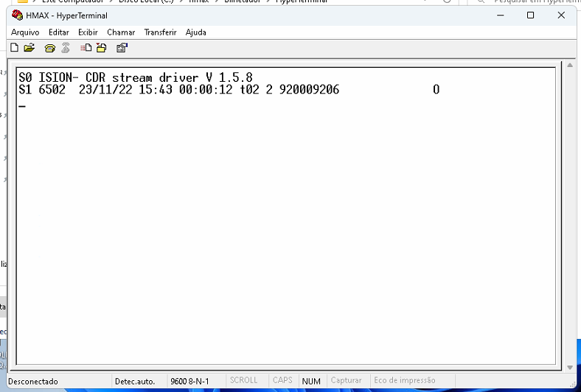The image size is (581, 392).
Task: Open the Editar menu
Action: pyautogui.click(x=59, y=32)
